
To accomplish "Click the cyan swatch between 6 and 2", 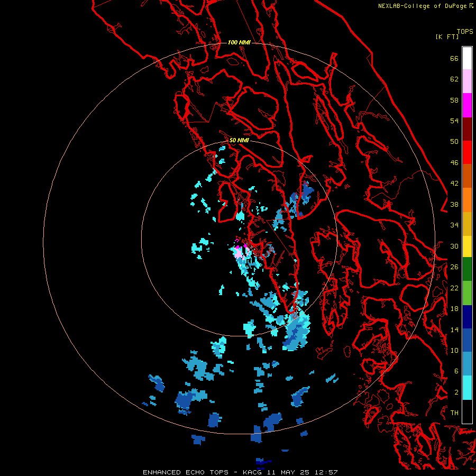I will 467,388.
